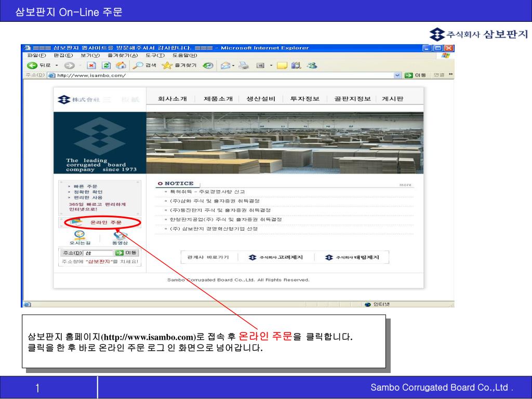
Task: Click the status bar page icon
Action: (27, 304)
